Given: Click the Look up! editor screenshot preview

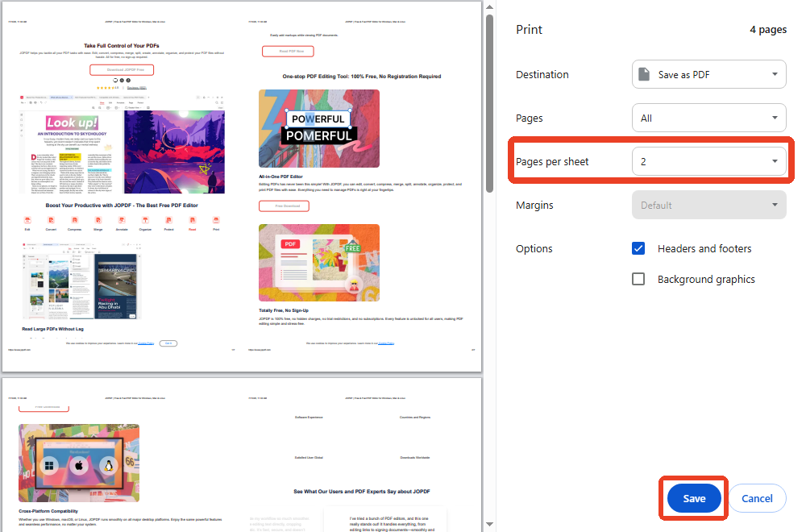Looking at the screenshot, I should click(x=122, y=144).
